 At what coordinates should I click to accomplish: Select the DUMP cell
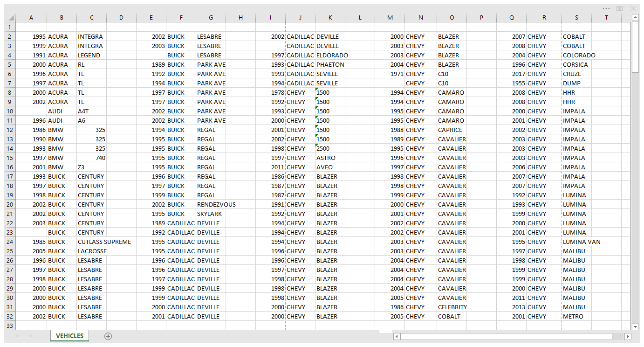[x=577, y=83]
